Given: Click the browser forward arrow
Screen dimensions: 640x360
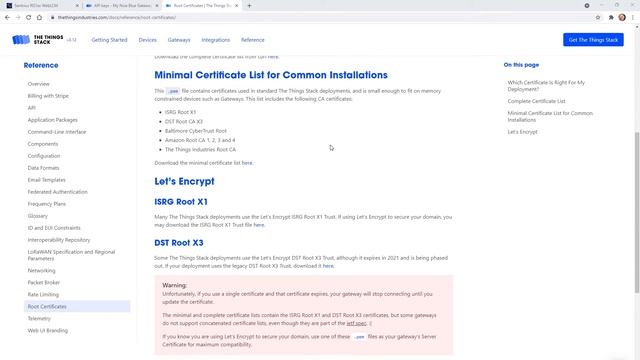Looking at the screenshot, I should click(18, 18).
